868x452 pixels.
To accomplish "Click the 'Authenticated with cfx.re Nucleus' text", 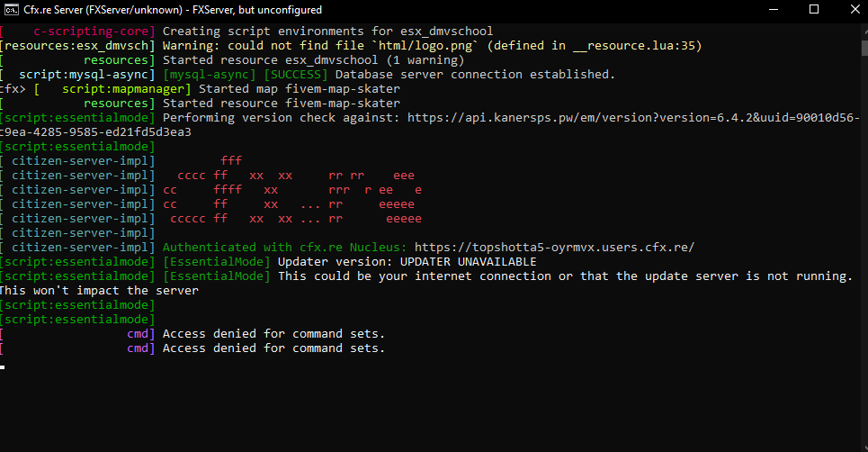I will (285, 248).
